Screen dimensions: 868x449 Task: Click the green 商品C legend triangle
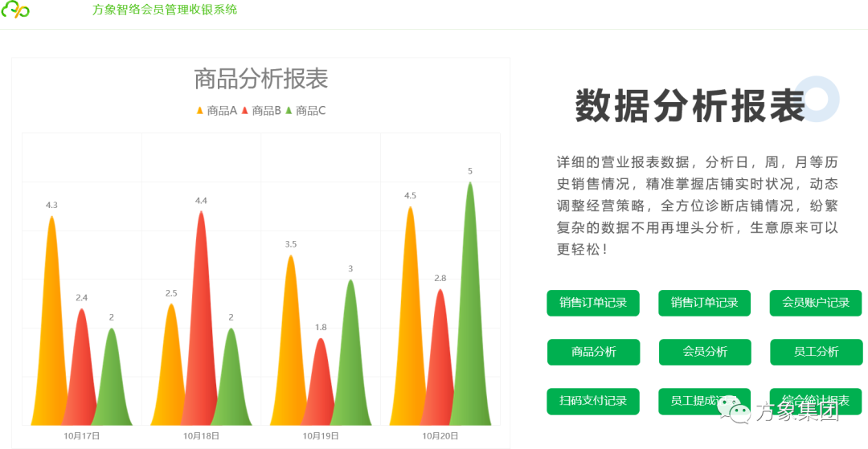(x=289, y=111)
